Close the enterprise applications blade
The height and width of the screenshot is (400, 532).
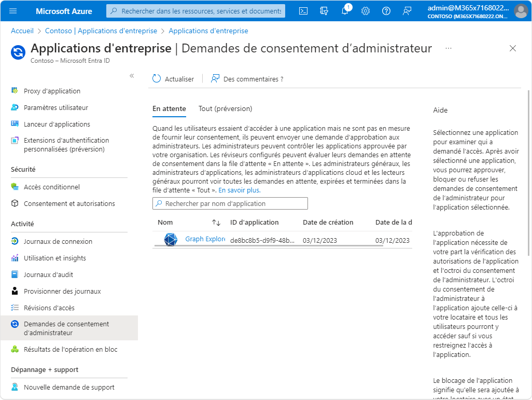pos(513,48)
